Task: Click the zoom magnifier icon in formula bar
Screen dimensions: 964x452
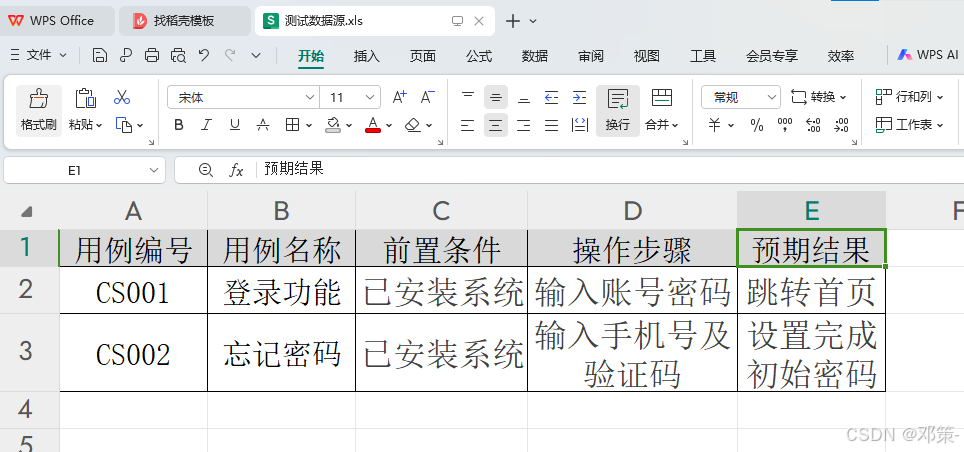Action: point(206,170)
